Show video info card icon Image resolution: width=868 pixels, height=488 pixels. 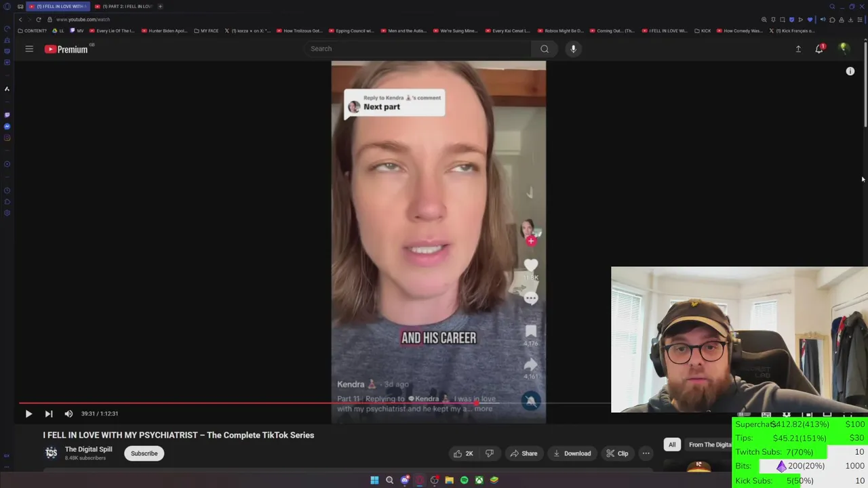pyautogui.click(x=850, y=71)
